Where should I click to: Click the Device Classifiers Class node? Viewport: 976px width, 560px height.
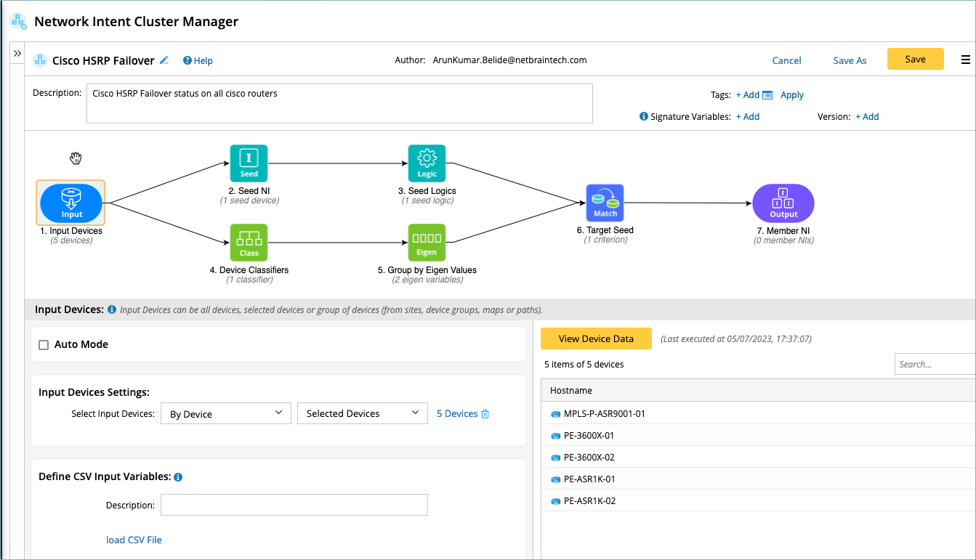click(x=249, y=242)
